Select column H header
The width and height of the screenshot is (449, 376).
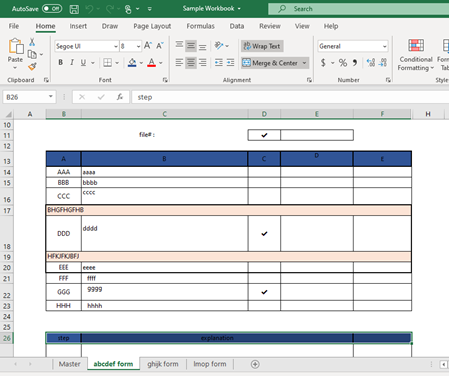tap(428, 114)
